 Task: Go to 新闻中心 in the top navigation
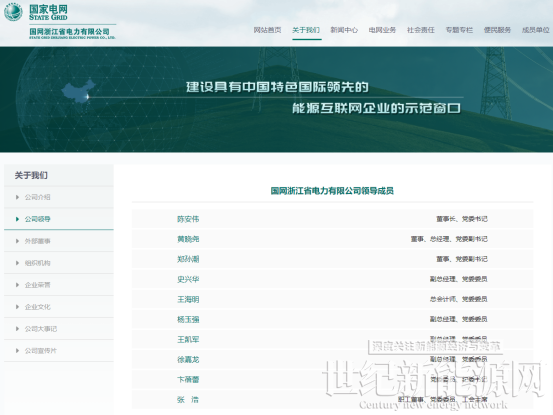click(x=344, y=30)
